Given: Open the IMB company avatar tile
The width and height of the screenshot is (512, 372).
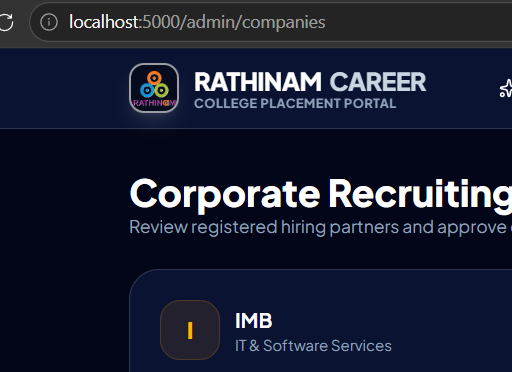Looking at the screenshot, I should coord(190,330).
